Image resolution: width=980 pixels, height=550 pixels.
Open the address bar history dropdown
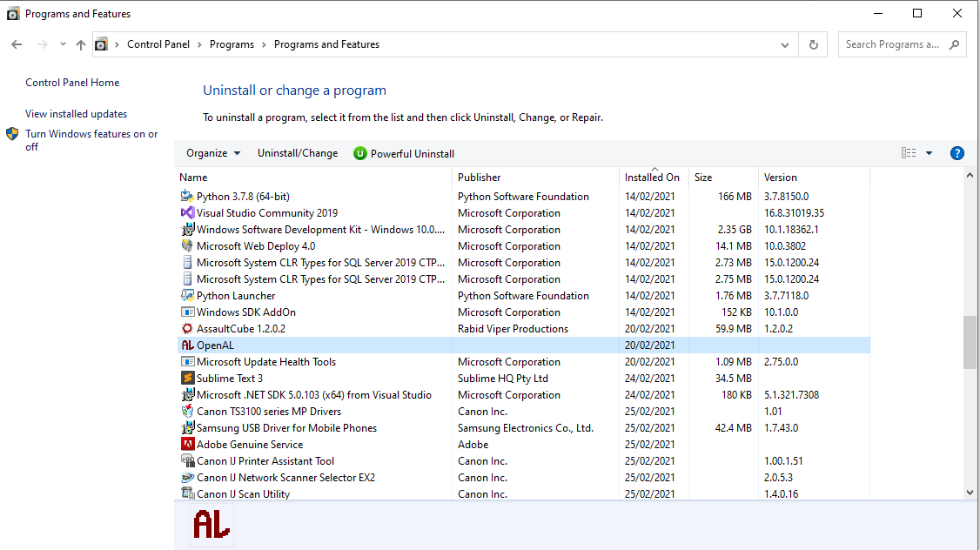785,44
